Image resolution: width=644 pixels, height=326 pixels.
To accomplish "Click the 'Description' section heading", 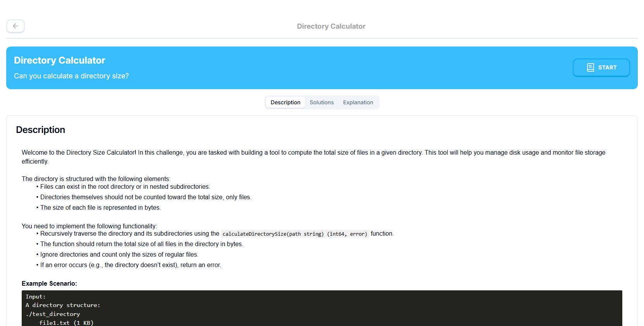I will 41,130.
